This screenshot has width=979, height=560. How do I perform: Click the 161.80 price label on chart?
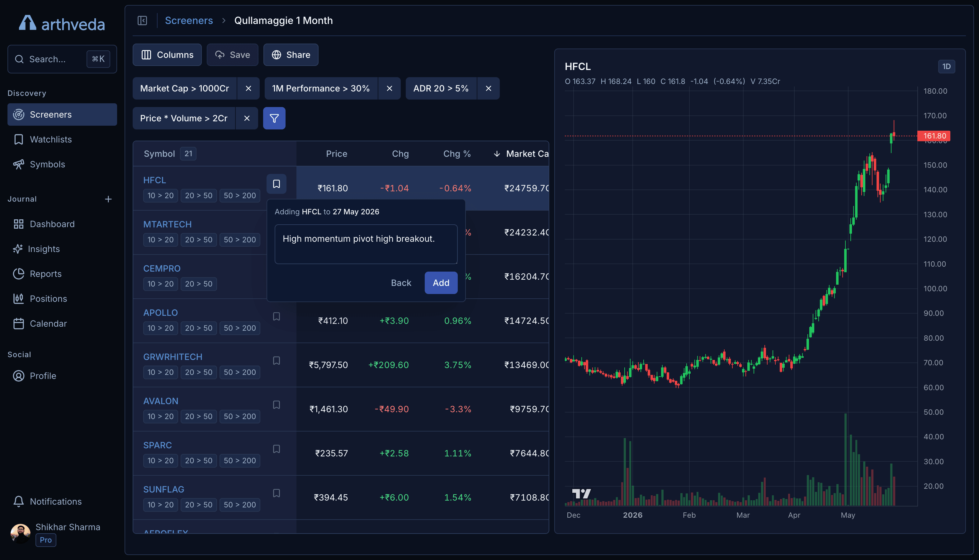coord(934,136)
